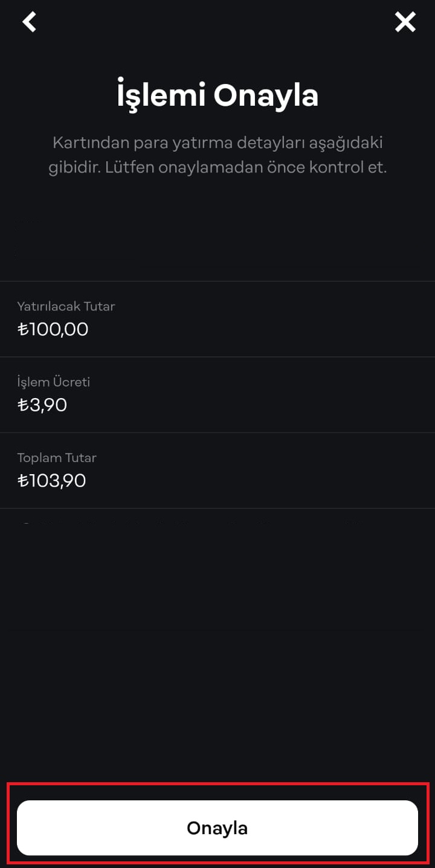Tap the lira symbol before 103,90
Viewport: 435px width, 868px height.
pos(23,481)
